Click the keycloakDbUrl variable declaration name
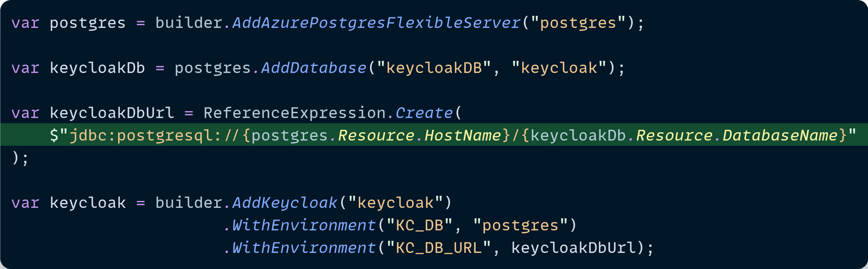This screenshot has height=269, width=868. (x=112, y=113)
